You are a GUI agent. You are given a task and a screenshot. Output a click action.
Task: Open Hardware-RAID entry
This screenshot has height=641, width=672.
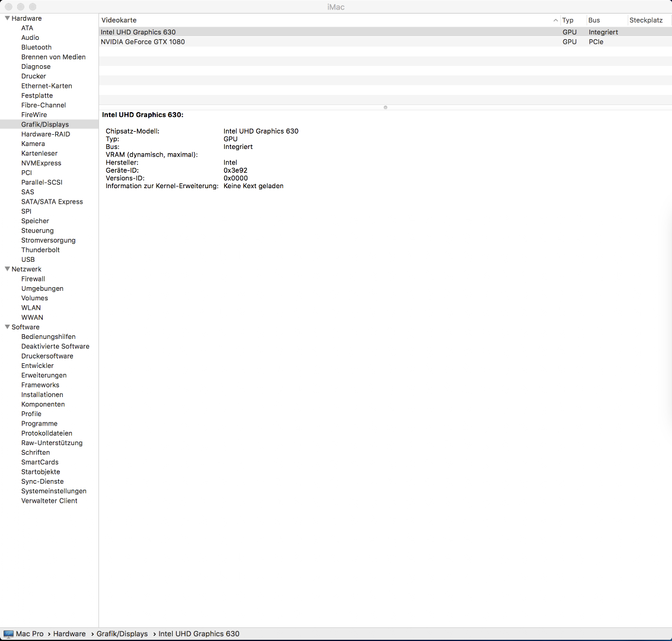[x=46, y=134]
